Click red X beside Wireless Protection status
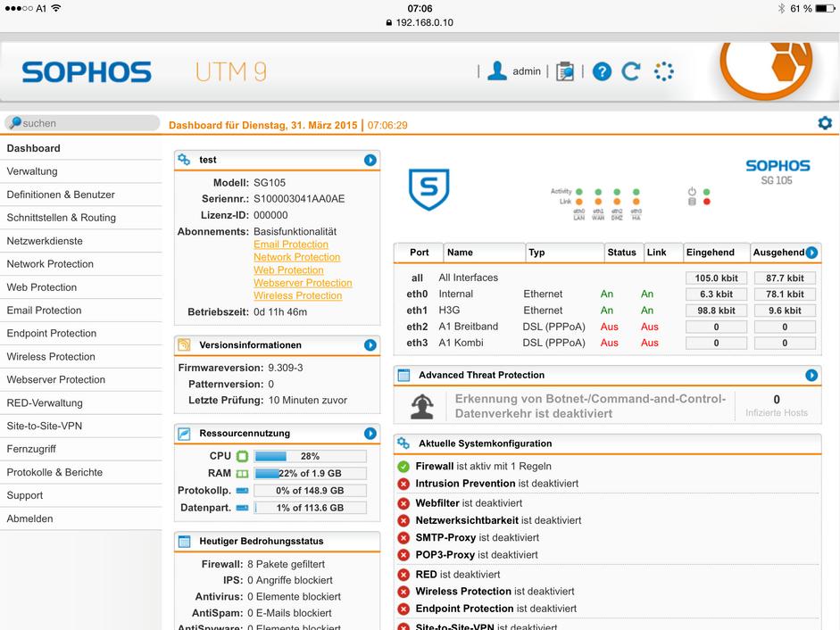Image resolution: width=840 pixels, height=630 pixels. pos(403,592)
